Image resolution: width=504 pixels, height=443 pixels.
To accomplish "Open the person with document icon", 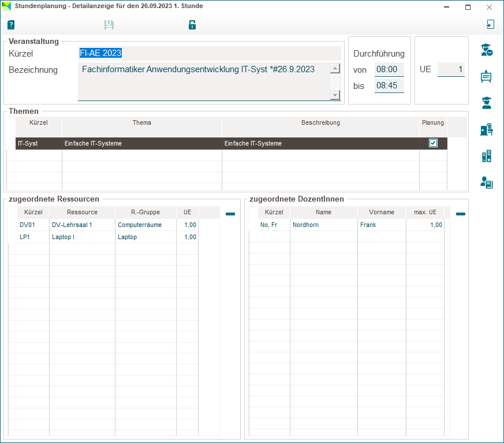I will [x=486, y=184].
